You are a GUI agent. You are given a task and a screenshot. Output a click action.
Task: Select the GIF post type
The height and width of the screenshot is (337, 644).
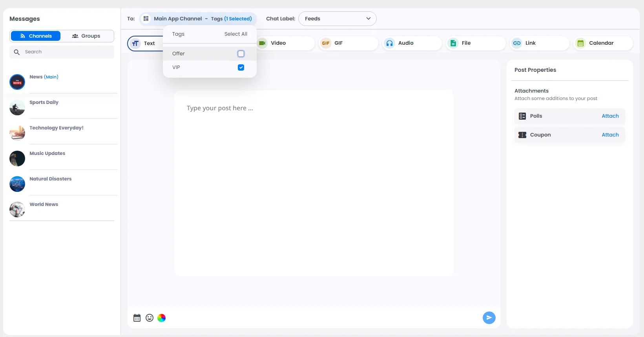tap(348, 43)
